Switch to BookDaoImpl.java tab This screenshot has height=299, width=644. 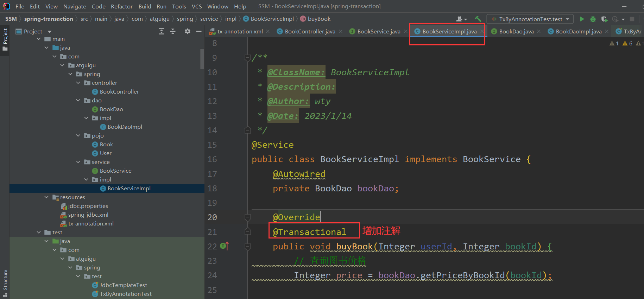[x=579, y=31]
